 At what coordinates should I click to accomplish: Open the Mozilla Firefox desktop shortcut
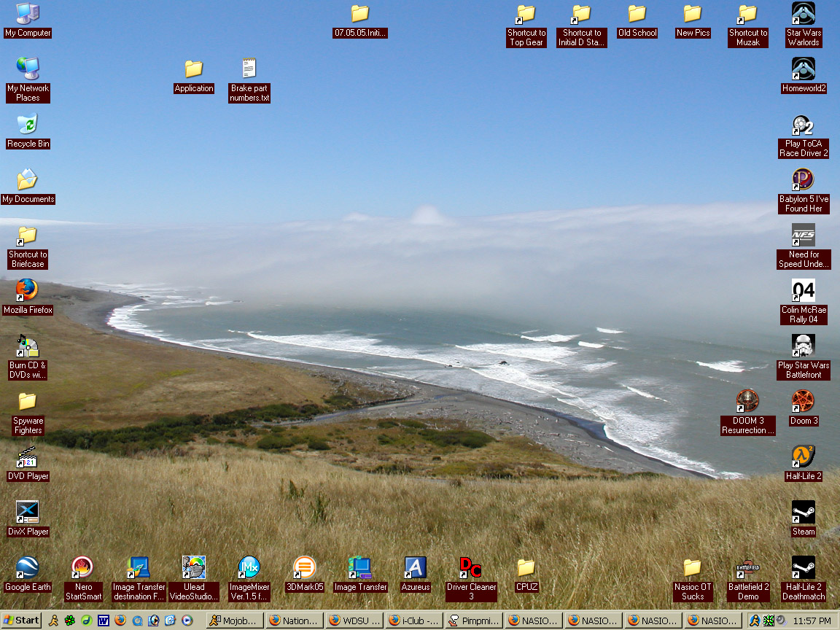(x=27, y=290)
